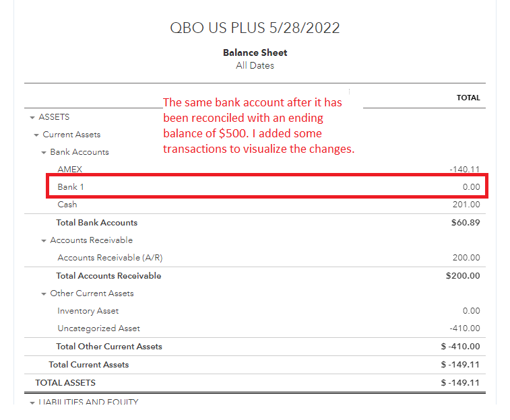Drill into the Total Accounts Receivable $200.00 amount
The height and width of the screenshot is (420, 510).
point(463,276)
